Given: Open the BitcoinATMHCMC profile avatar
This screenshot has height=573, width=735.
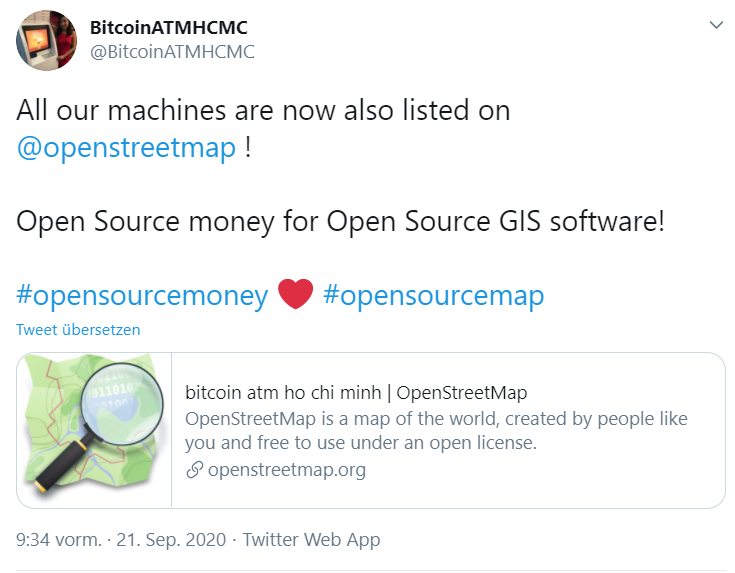Looking at the screenshot, I should pyautogui.click(x=46, y=40).
